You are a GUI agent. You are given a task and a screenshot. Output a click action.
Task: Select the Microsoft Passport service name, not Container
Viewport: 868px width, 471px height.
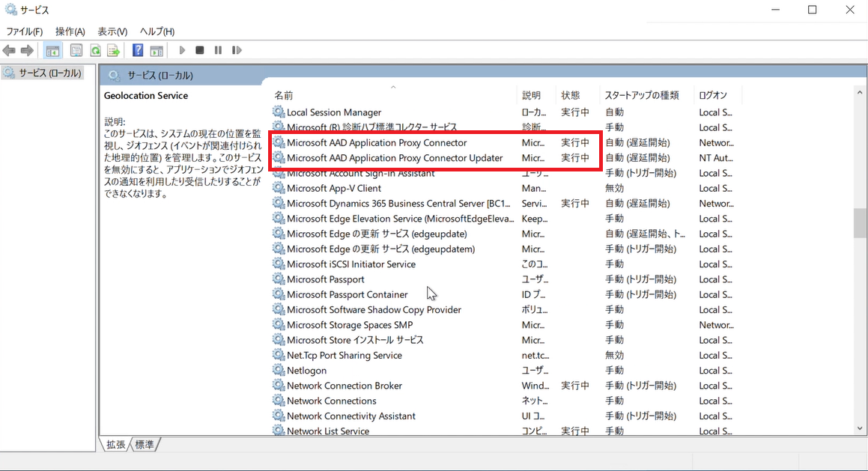click(326, 279)
